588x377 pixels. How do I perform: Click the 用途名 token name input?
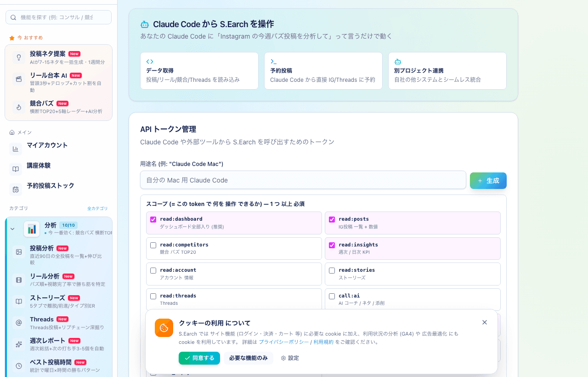(x=303, y=180)
